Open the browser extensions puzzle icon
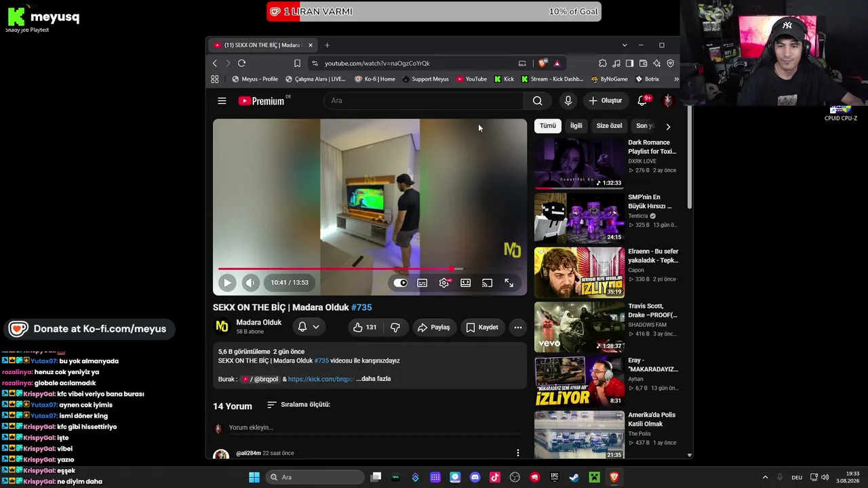Screen dimensions: 868x488 603,63
